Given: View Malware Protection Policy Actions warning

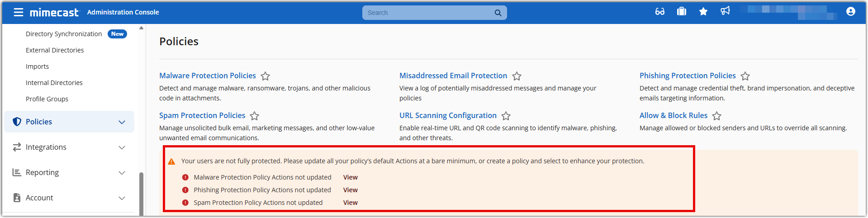Looking at the screenshot, I should pos(350,177).
